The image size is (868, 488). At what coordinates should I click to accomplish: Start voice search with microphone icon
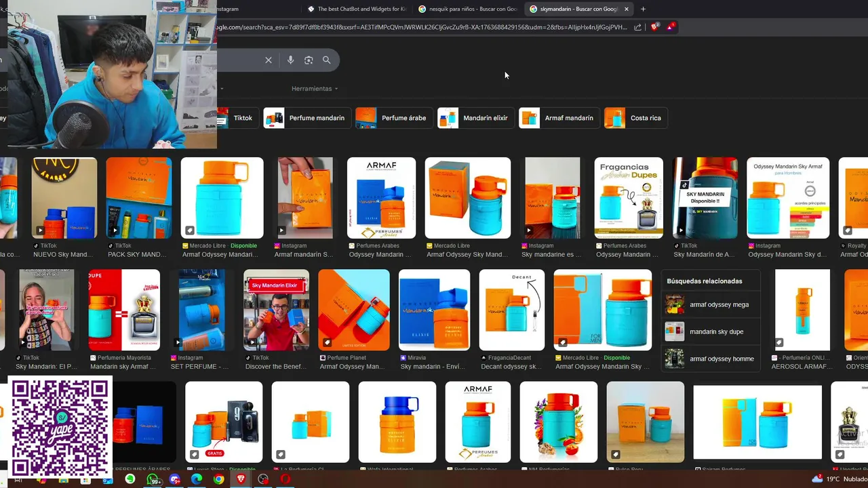pos(290,60)
